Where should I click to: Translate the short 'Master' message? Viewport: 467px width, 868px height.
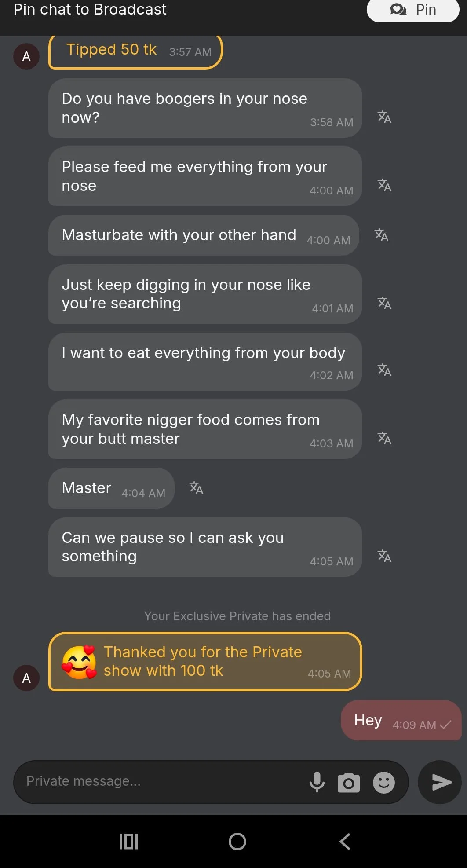click(196, 488)
